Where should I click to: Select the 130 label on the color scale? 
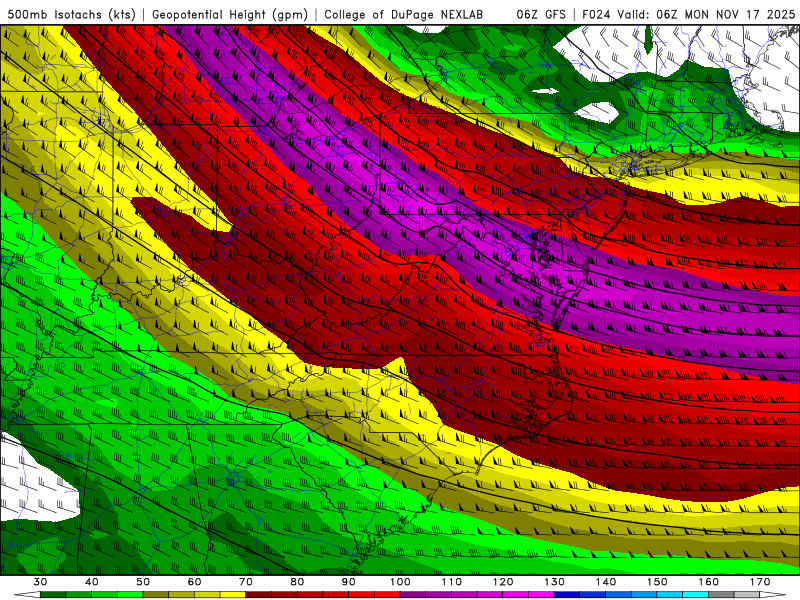point(554,582)
